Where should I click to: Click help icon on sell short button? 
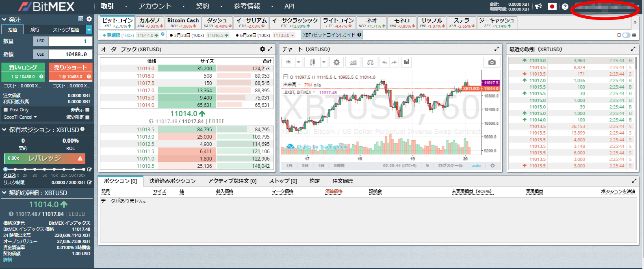pyautogui.click(x=89, y=76)
